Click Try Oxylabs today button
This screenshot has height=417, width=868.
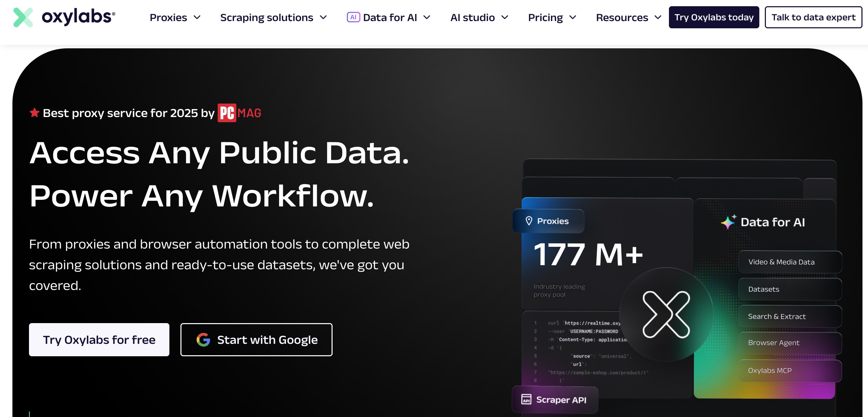[x=714, y=17]
